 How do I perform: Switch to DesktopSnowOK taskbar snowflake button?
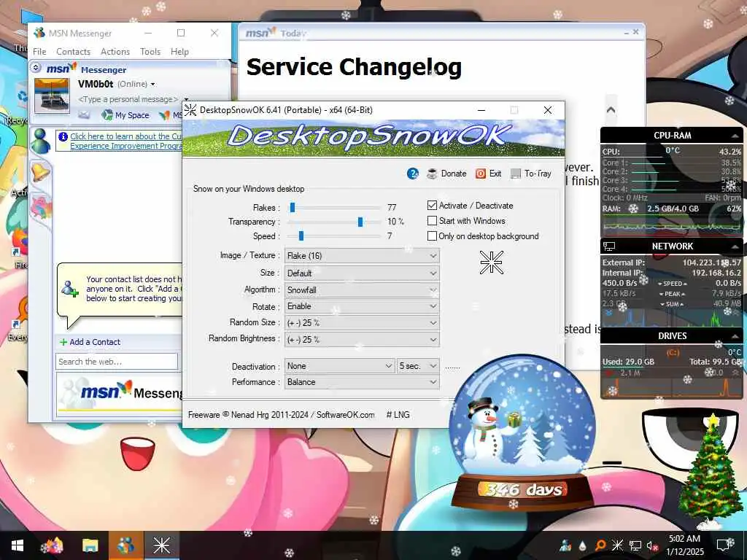161,545
